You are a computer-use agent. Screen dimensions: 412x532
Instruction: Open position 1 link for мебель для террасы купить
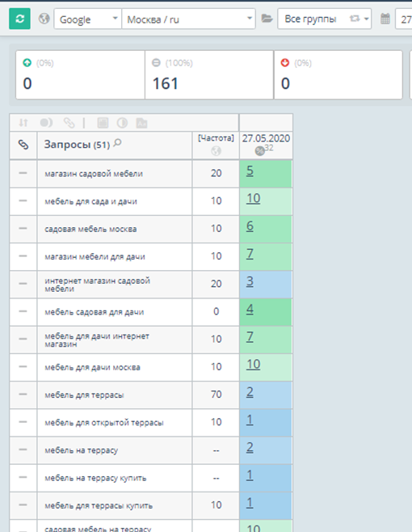coord(250,502)
